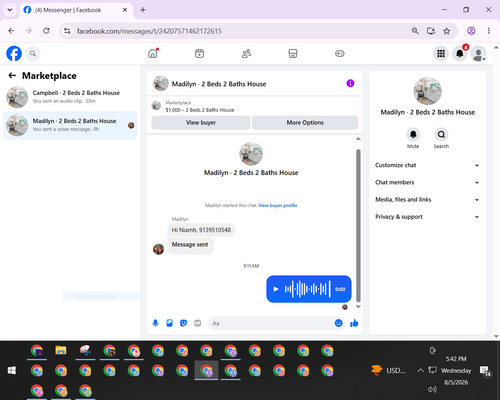Open the Snipping Tool taskbar icon
The height and width of the screenshot is (400, 500).
point(85,350)
